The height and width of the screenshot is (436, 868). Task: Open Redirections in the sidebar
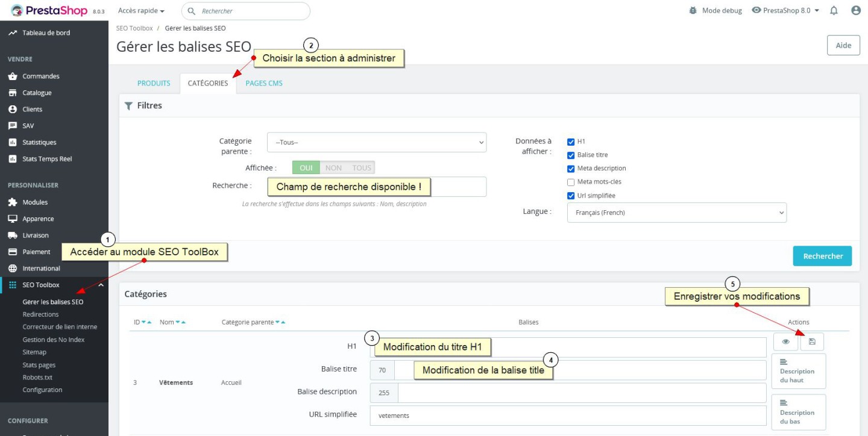(x=40, y=314)
